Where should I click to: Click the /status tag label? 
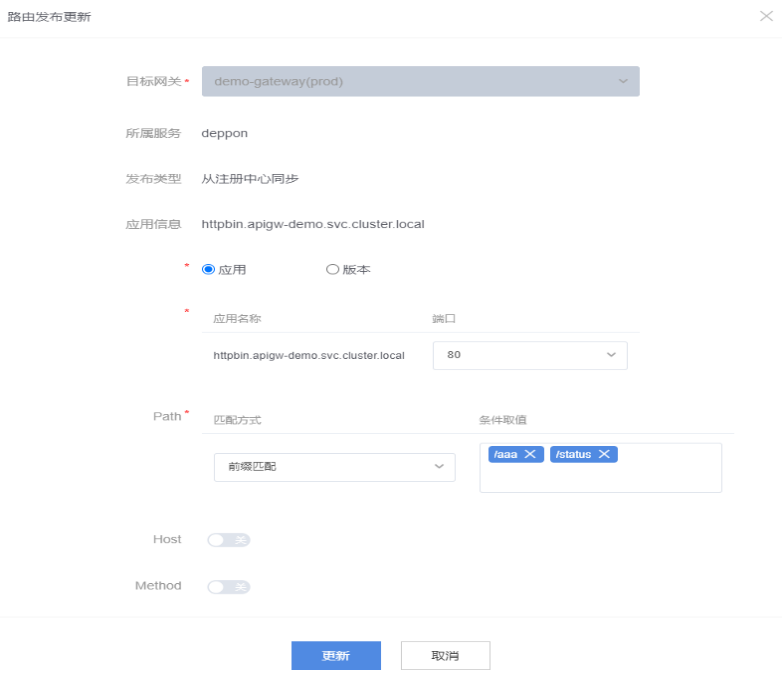(x=574, y=454)
